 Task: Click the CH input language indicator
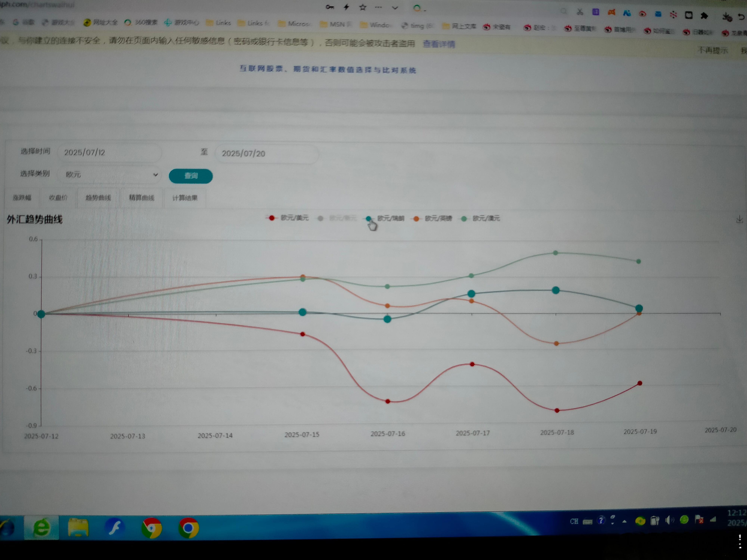pos(574,521)
